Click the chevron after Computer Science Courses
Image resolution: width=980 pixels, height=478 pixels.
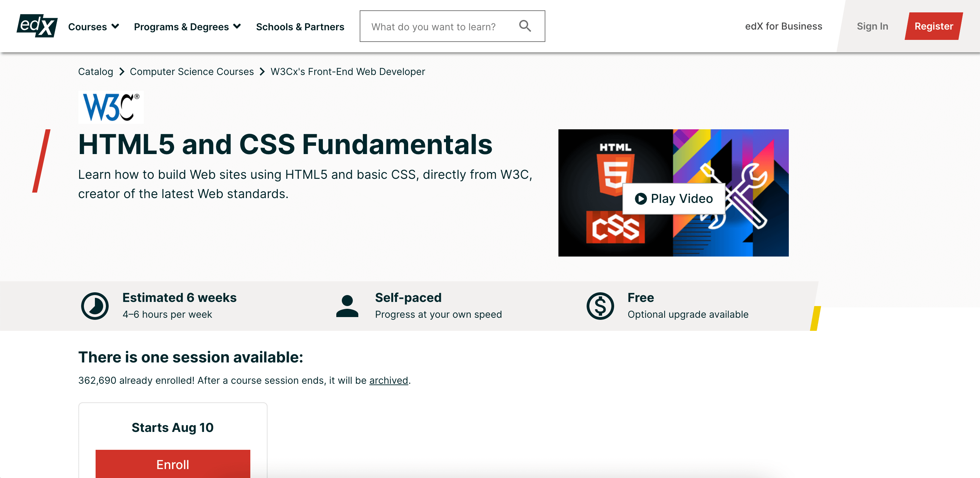tap(262, 72)
